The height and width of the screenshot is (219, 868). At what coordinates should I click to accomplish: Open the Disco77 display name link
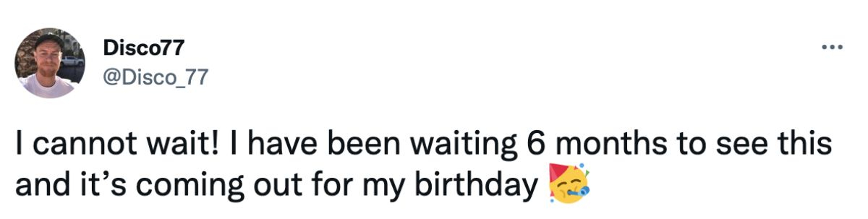(144, 48)
